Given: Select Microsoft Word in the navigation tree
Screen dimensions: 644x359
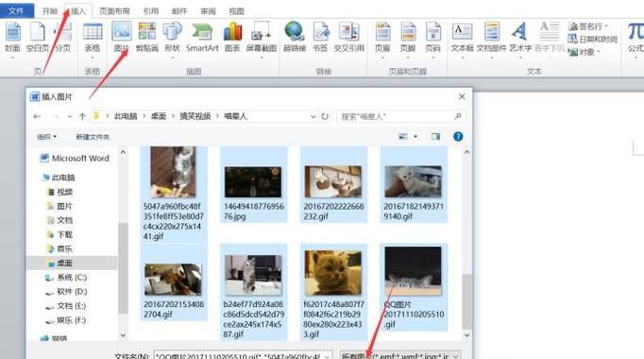Looking at the screenshot, I should click(75, 158).
